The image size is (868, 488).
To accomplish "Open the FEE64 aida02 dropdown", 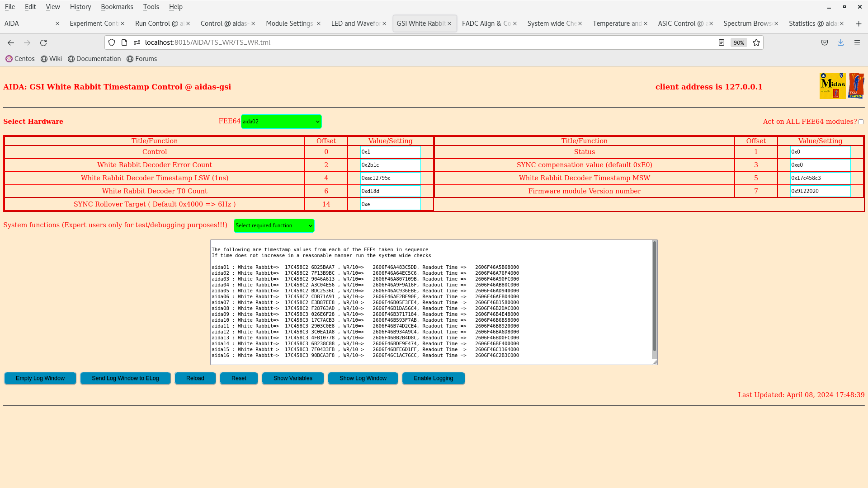I will click(281, 122).
